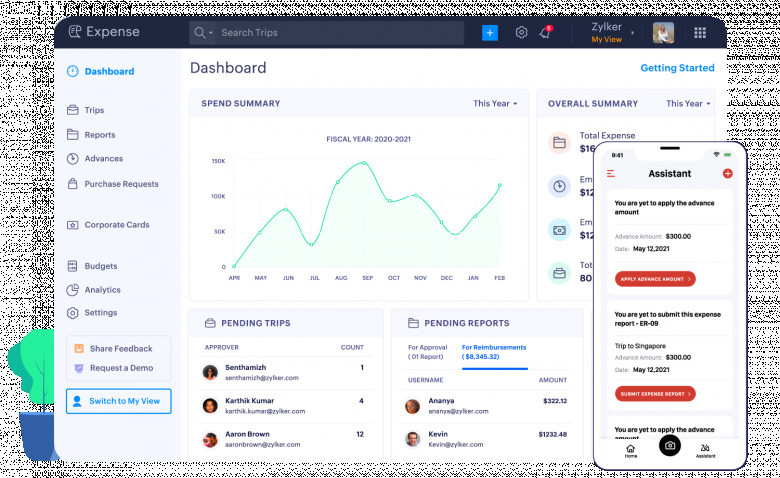Open the notifications bell icon
Screen dimensions: 780x478
tap(545, 33)
